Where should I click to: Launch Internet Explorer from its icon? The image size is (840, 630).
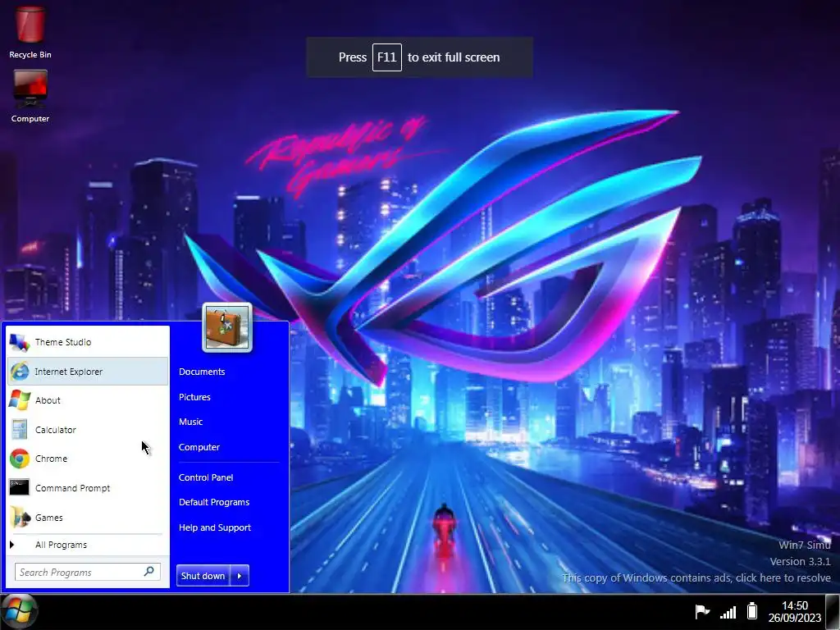pyautogui.click(x=20, y=372)
